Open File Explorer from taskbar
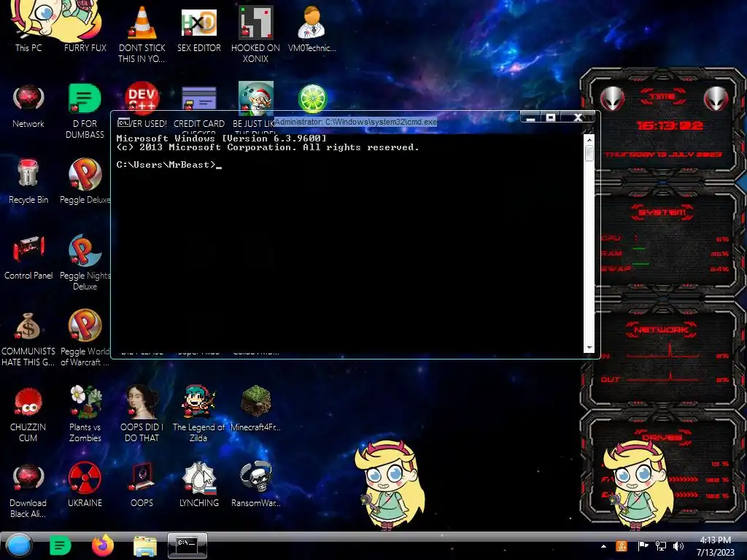This screenshot has height=560, width=747. coord(145,546)
